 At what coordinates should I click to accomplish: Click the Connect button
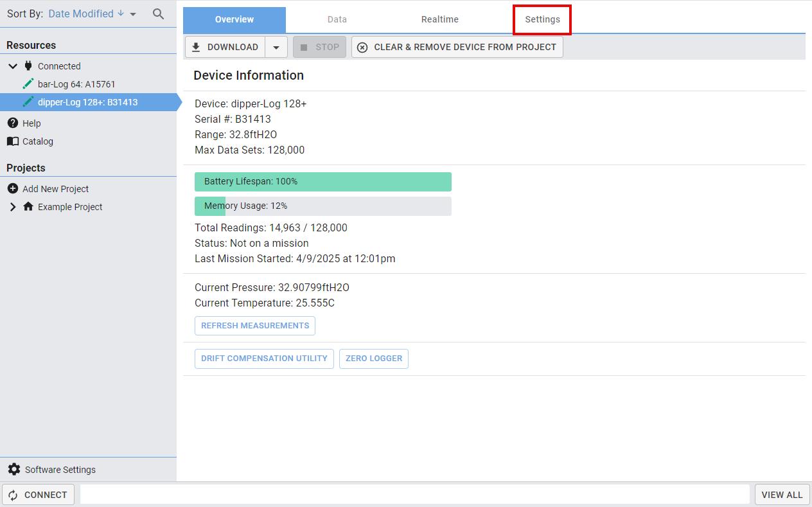tap(39, 495)
